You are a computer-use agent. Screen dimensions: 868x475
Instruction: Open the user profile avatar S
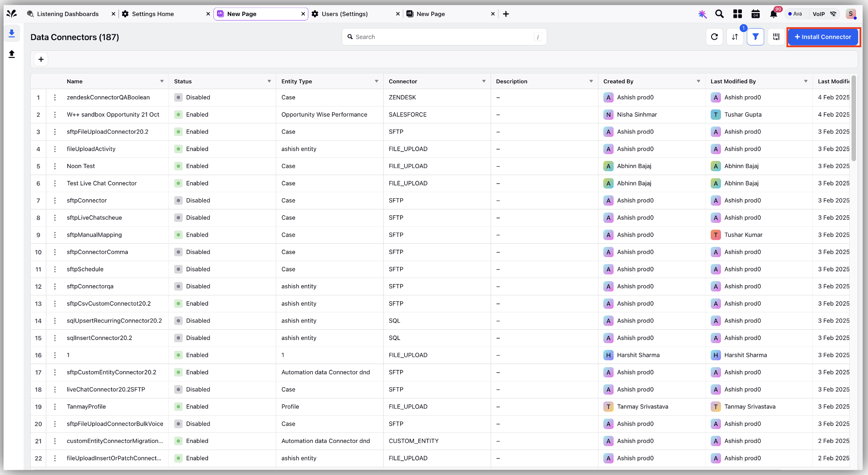[851, 14]
